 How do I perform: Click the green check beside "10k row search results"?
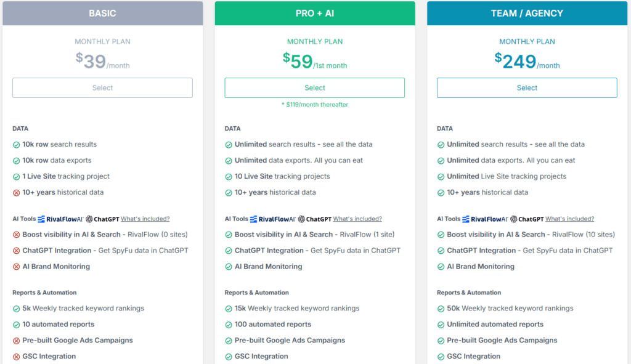pos(17,144)
